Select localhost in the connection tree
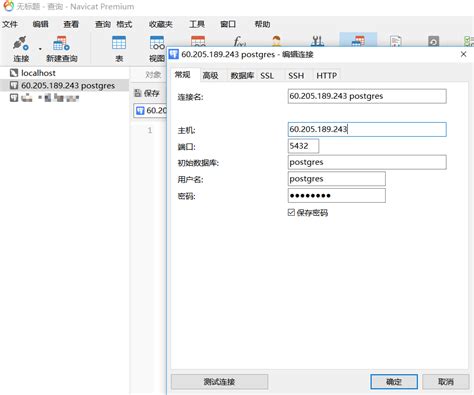 pos(38,73)
